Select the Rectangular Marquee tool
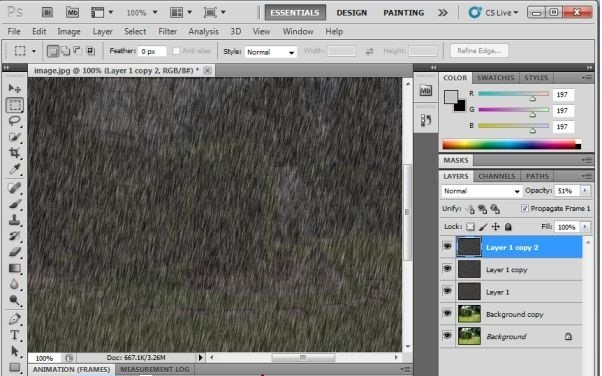The height and width of the screenshot is (376, 602). (15, 104)
